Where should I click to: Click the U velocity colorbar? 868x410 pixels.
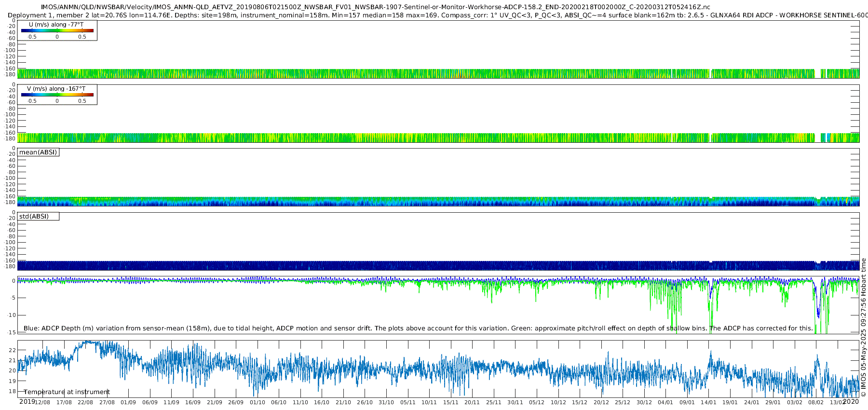[57, 31]
